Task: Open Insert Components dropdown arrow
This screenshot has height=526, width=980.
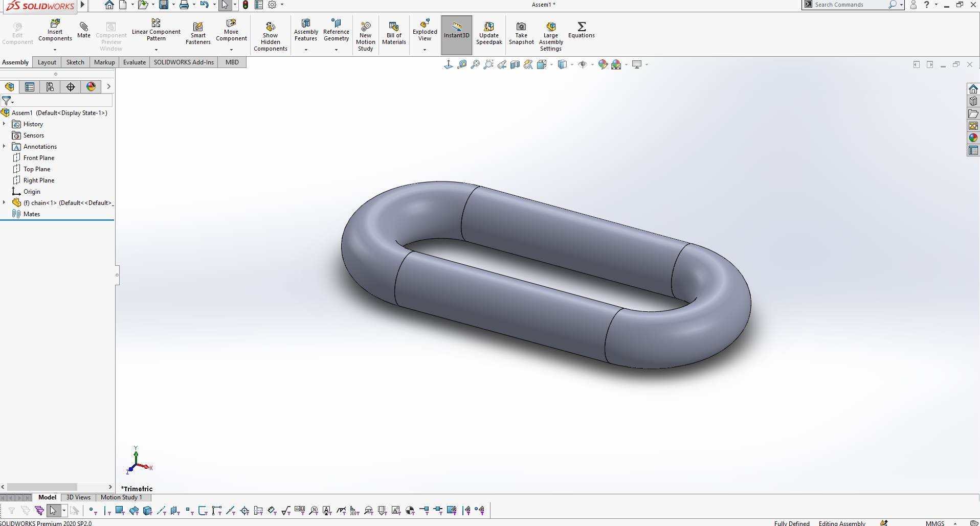Action: click(55, 50)
